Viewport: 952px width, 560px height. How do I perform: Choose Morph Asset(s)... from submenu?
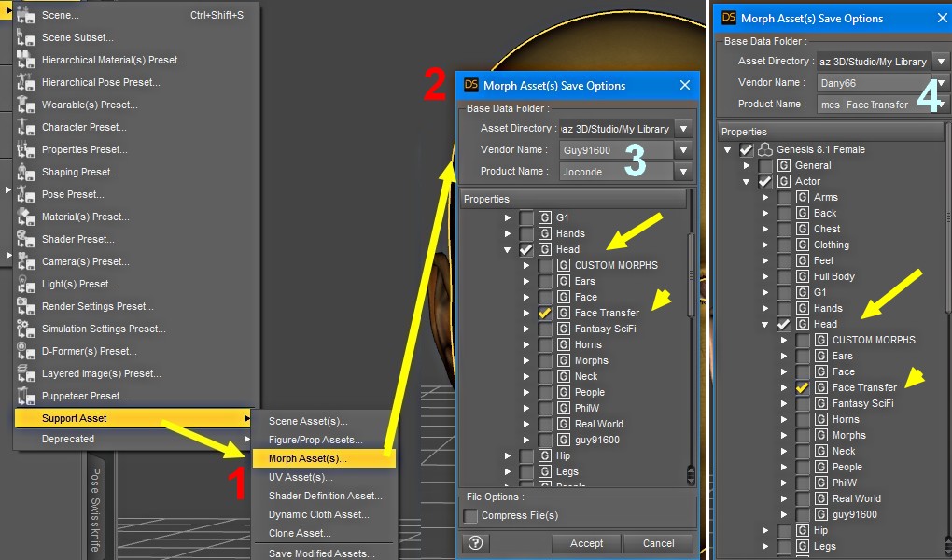coord(323,458)
